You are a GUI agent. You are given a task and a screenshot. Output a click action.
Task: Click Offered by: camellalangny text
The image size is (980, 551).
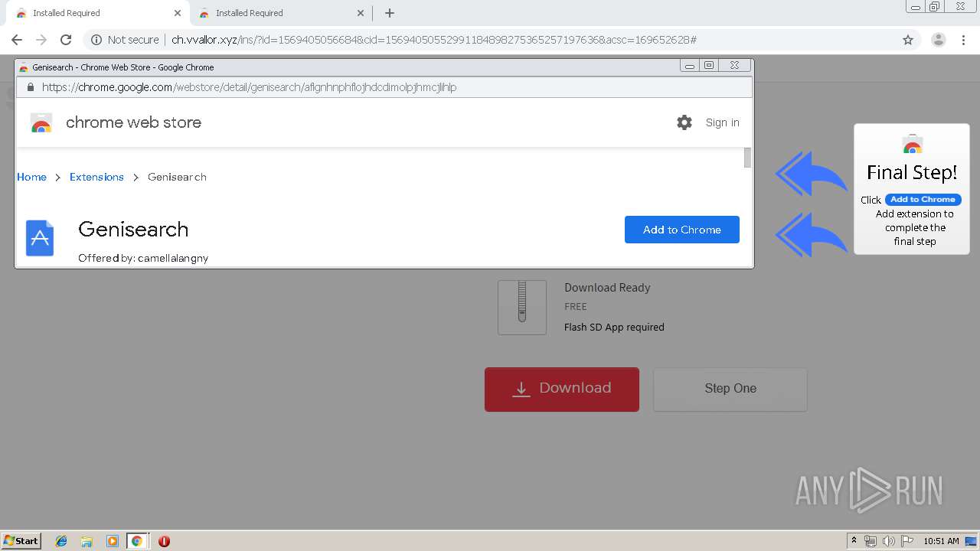(x=143, y=258)
